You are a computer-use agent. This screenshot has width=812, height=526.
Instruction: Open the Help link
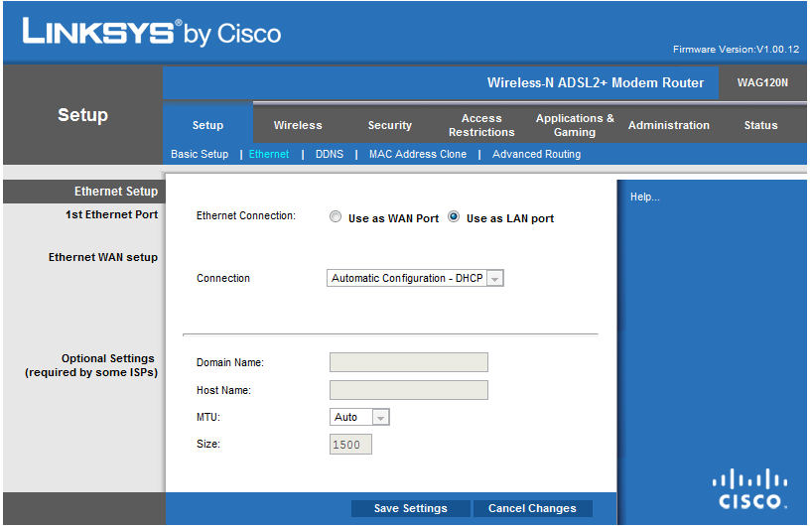pos(645,197)
